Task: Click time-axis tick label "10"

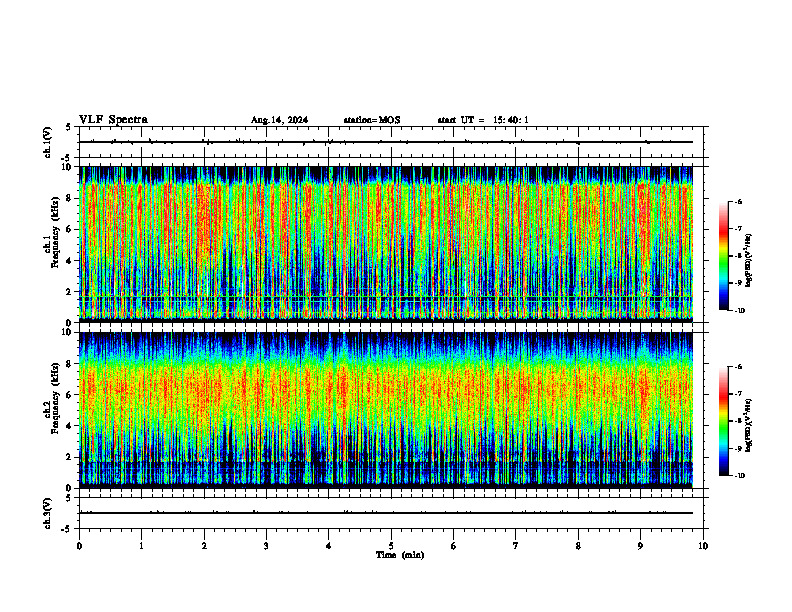Action: coord(703,546)
